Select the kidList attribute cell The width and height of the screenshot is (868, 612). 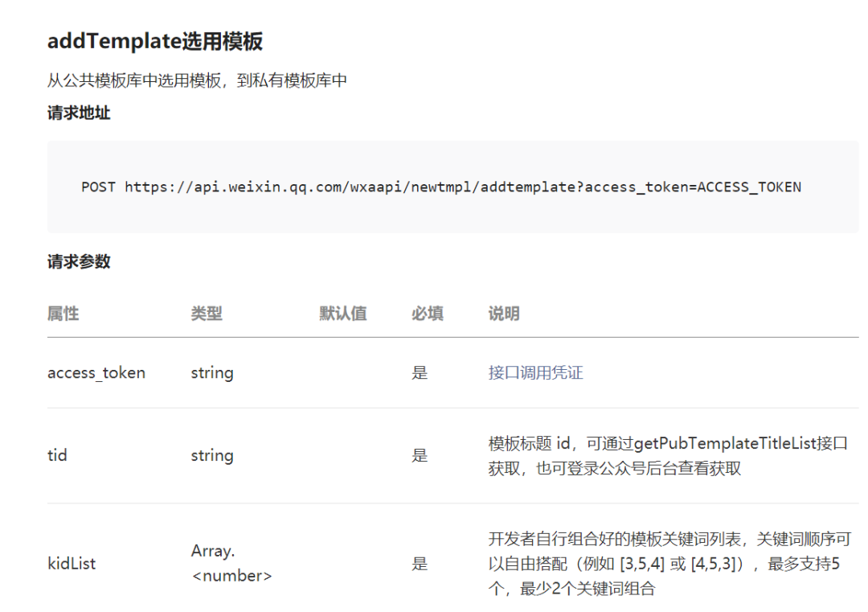coord(72,564)
